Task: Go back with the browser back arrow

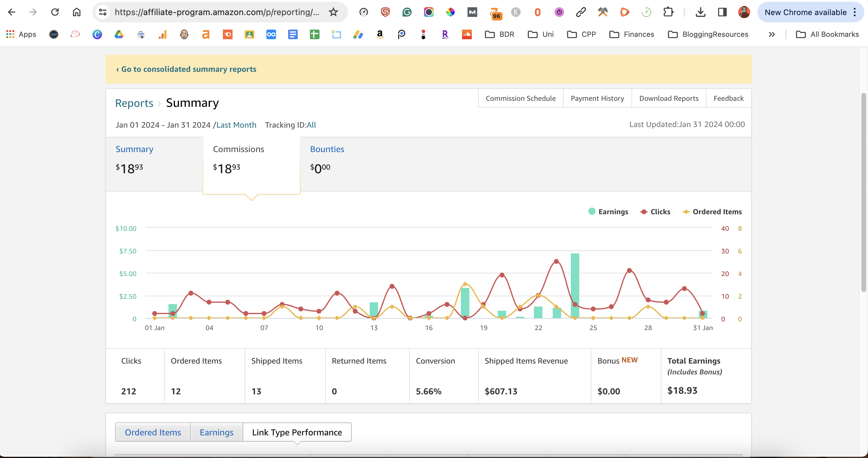Action: tap(11, 12)
